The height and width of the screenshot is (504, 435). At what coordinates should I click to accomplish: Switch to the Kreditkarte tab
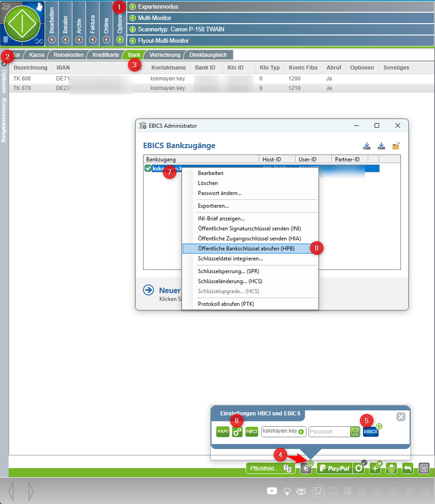105,55
